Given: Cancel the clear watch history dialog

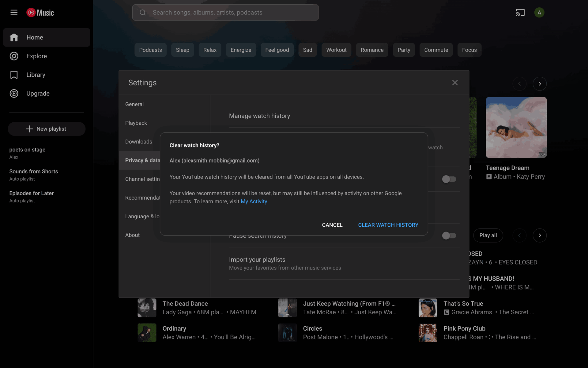Looking at the screenshot, I should 332,225.
